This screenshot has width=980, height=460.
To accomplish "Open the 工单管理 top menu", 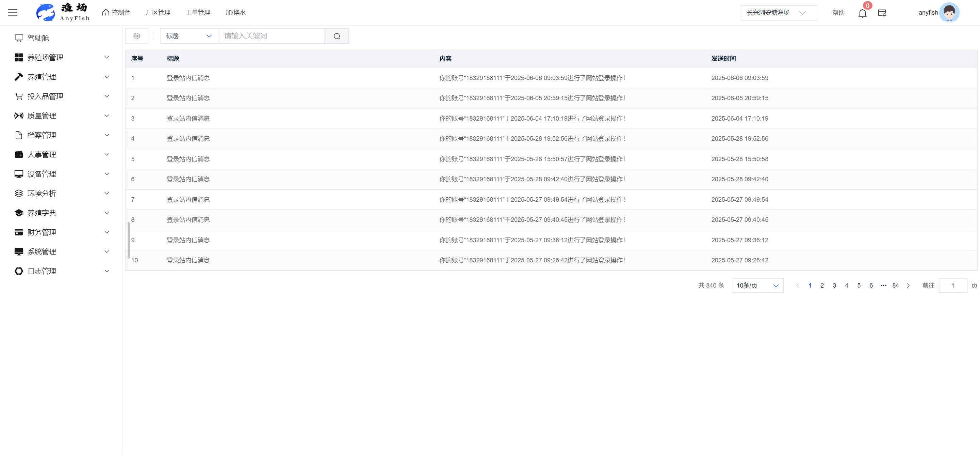I will click(198, 13).
